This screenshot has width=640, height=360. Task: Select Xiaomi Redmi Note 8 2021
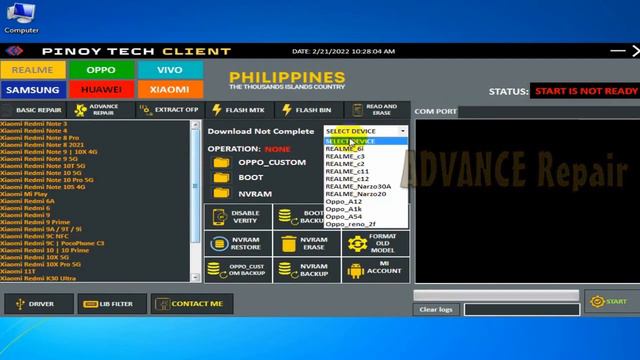[42, 145]
